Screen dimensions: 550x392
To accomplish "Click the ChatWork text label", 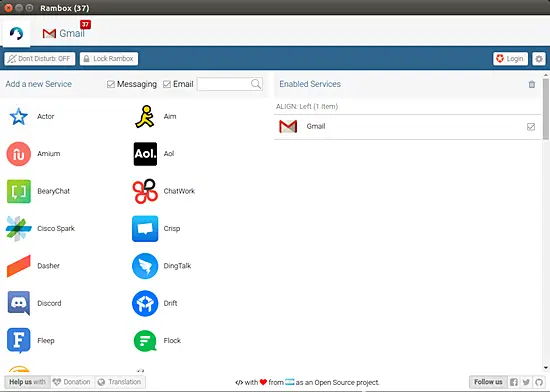I will click(179, 191).
